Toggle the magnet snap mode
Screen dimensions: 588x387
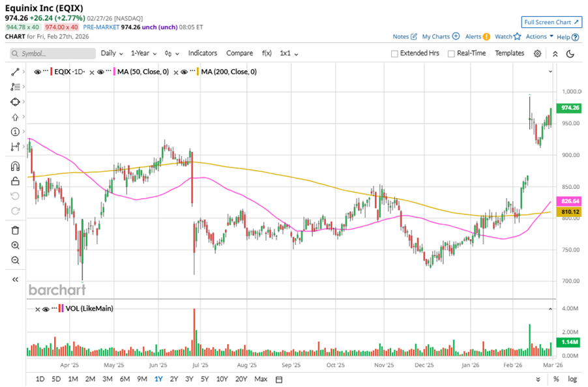(x=15, y=166)
